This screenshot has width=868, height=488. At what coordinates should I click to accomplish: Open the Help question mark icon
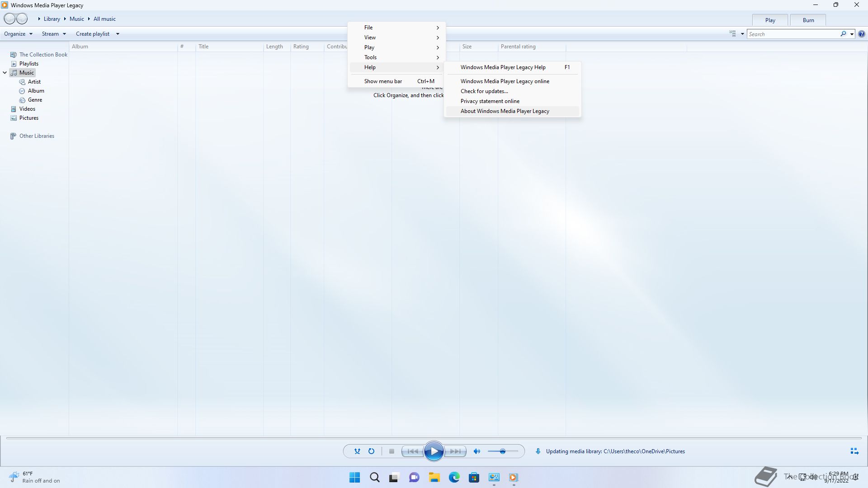(x=862, y=34)
